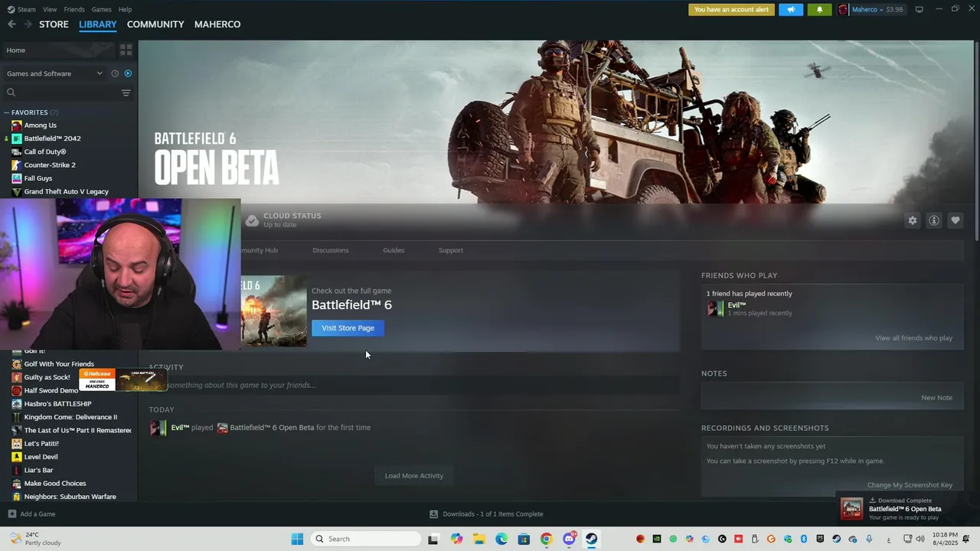This screenshot has width=980, height=551.
Task: Click Add a Game
Action: pyautogui.click(x=31, y=514)
